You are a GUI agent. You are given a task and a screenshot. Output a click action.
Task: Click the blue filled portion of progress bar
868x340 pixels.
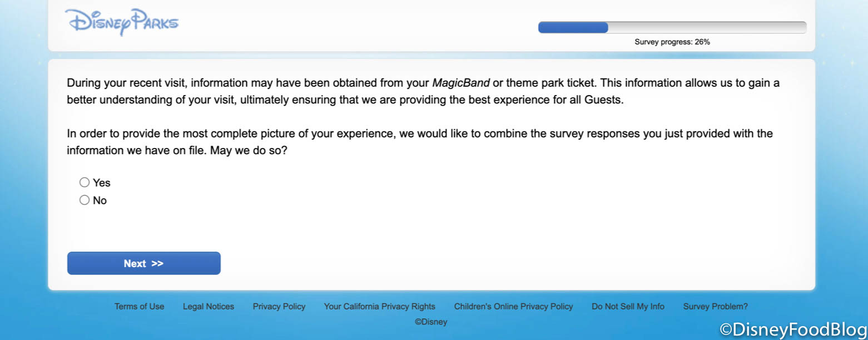[x=573, y=28]
